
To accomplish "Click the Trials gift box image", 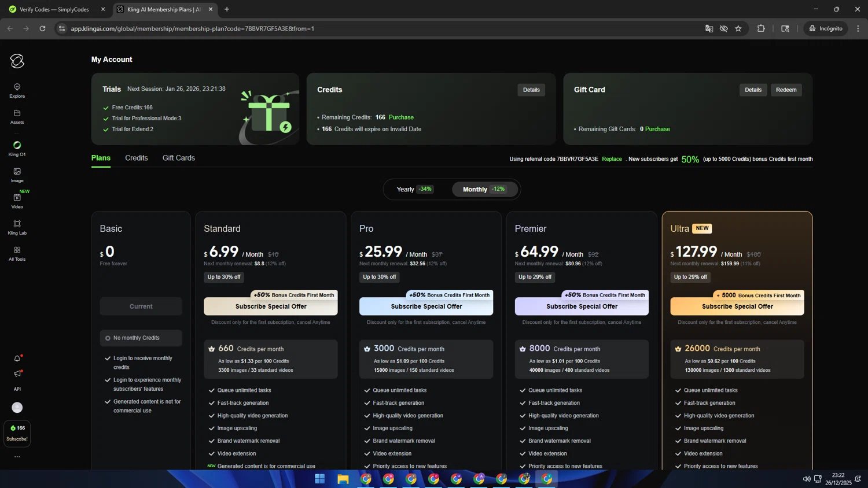I will [x=269, y=116].
